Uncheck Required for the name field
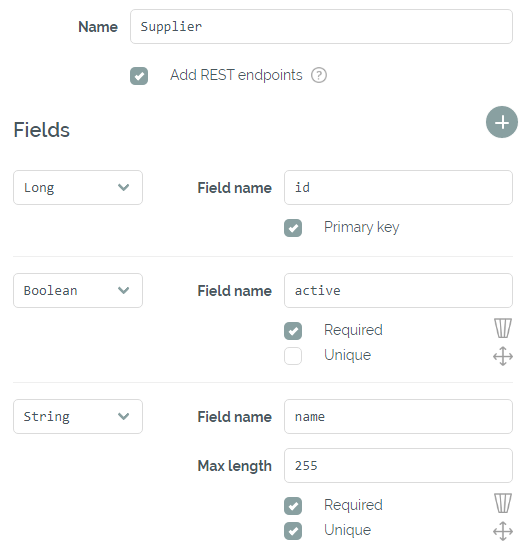527x550 pixels. (x=293, y=506)
